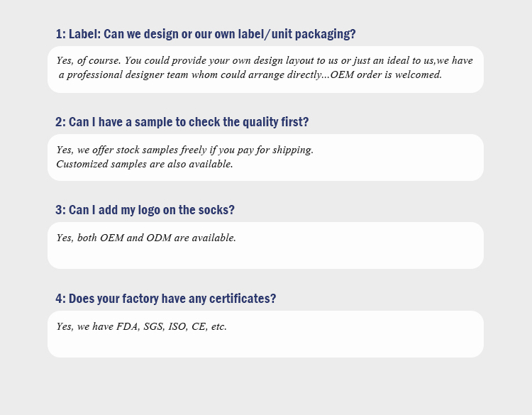Click the answer box about stock samples

pyautogui.click(x=265, y=157)
